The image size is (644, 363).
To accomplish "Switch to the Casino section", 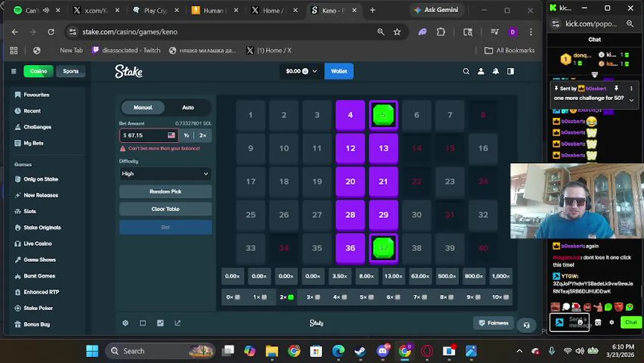I will (x=38, y=71).
